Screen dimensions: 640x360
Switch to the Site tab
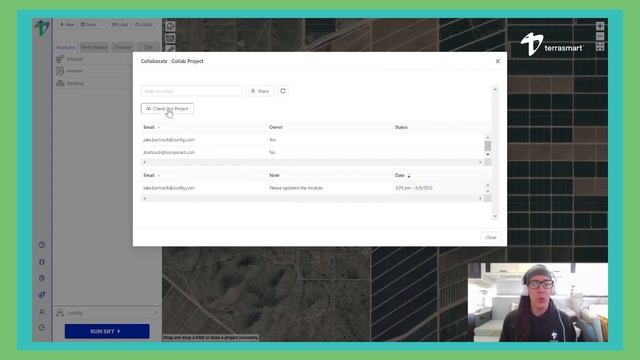tap(148, 47)
